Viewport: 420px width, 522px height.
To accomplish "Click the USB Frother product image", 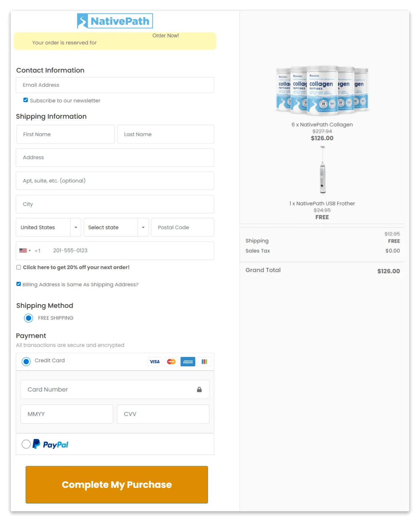I will [x=323, y=170].
